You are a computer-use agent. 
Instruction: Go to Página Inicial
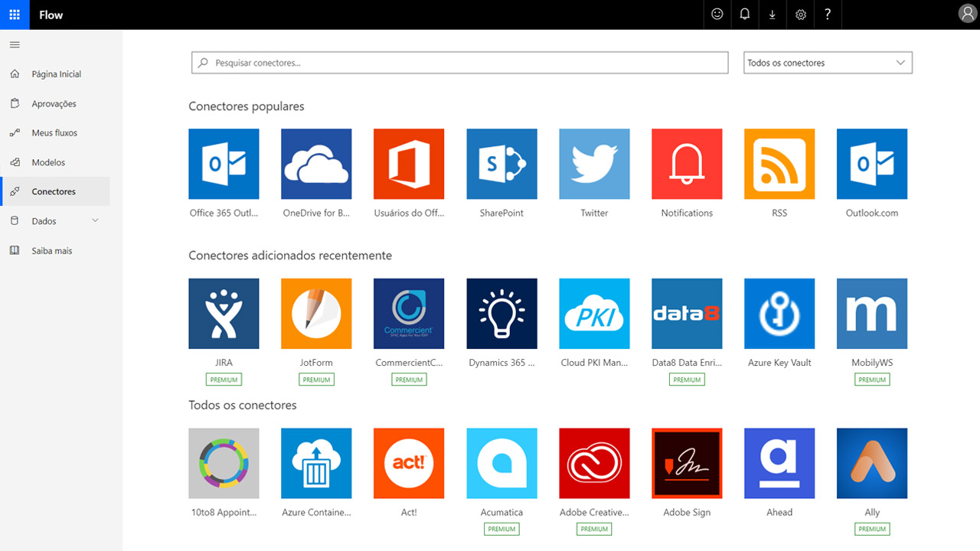(55, 74)
